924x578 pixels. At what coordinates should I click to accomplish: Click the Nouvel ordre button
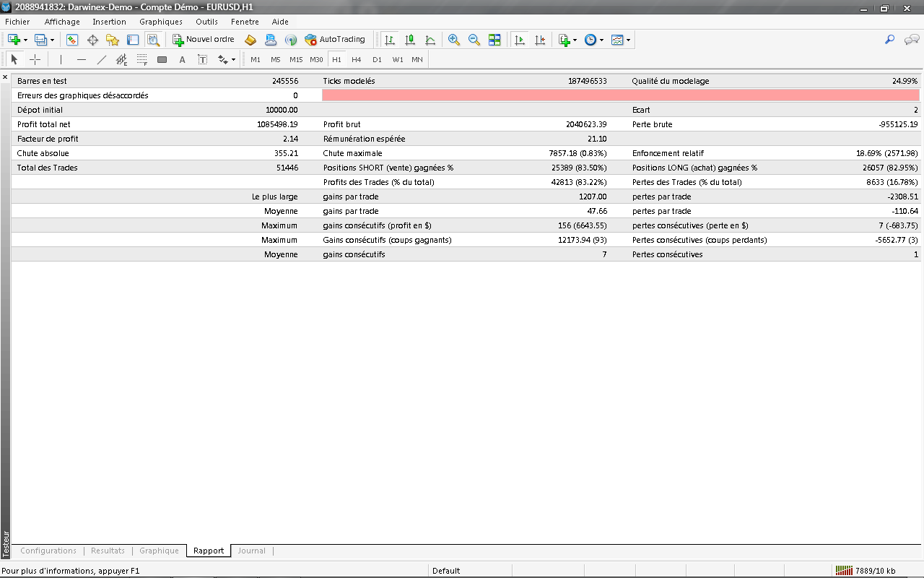point(203,40)
